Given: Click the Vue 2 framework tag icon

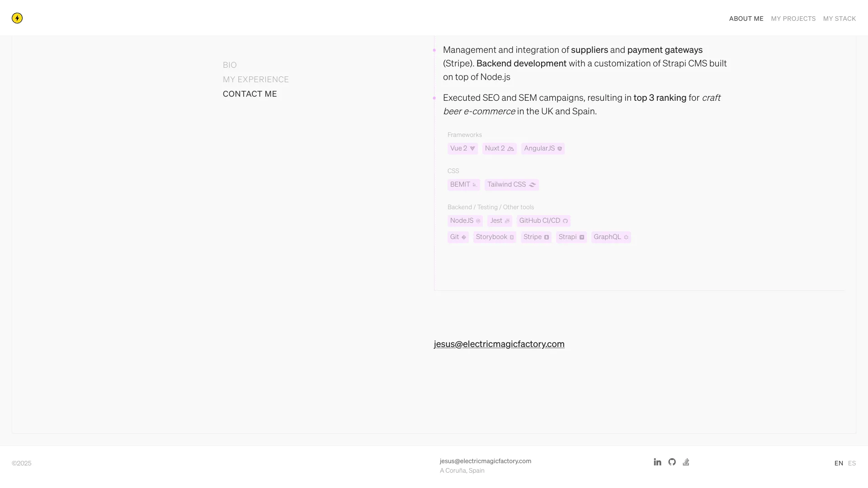Looking at the screenshot, I should coord(472,148).
